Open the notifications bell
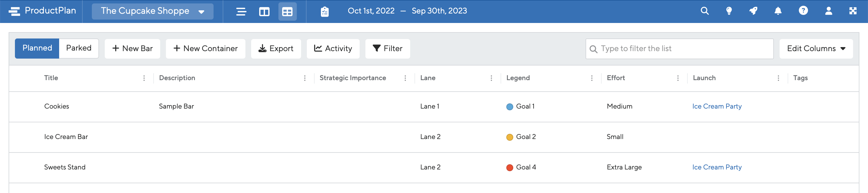This screenshot has height=193, width=868. click(x=778, y=11)
